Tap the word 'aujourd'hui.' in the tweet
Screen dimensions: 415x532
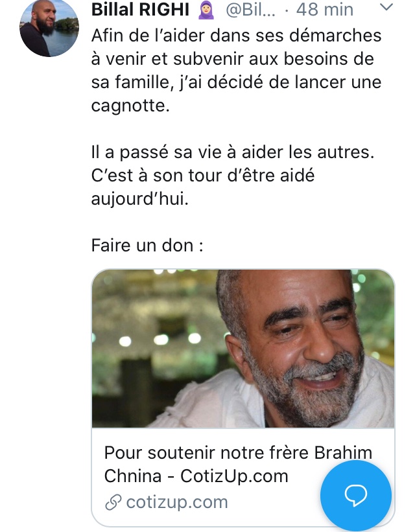coord(139,199)
